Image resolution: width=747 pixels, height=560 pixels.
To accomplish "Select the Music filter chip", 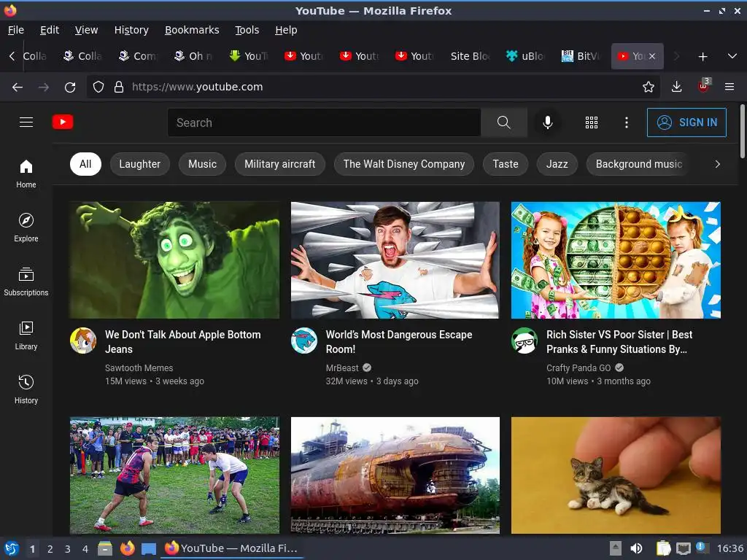I will tap(202, 164).
